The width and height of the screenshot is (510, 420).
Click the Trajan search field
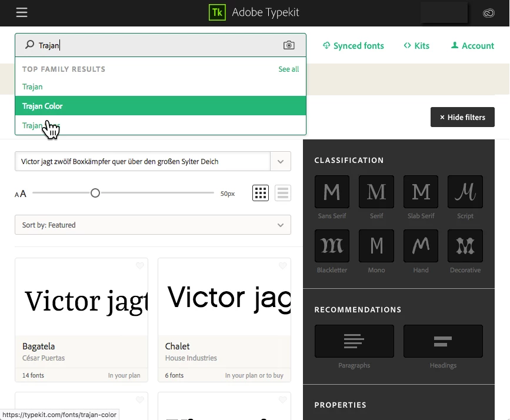pyautogui.click(x=161, y=45)
